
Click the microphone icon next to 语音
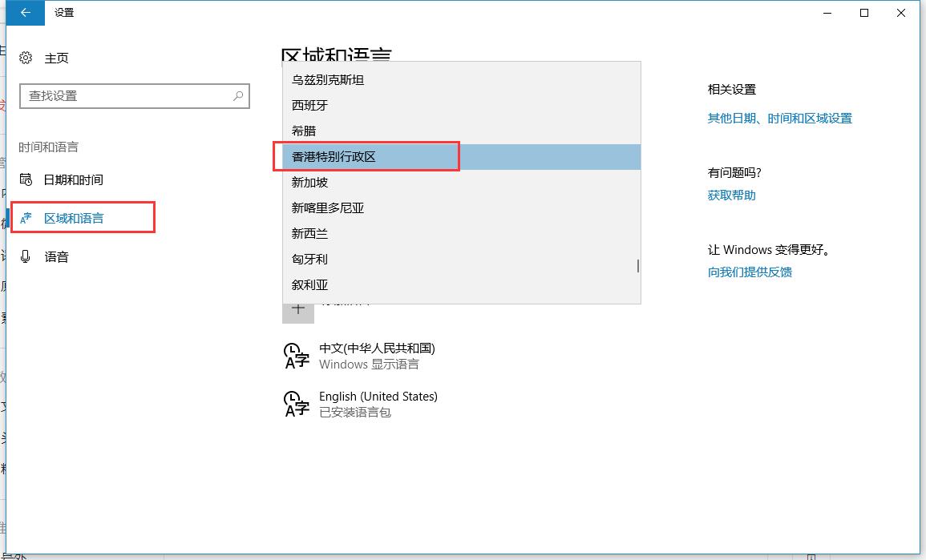[24, 256]
